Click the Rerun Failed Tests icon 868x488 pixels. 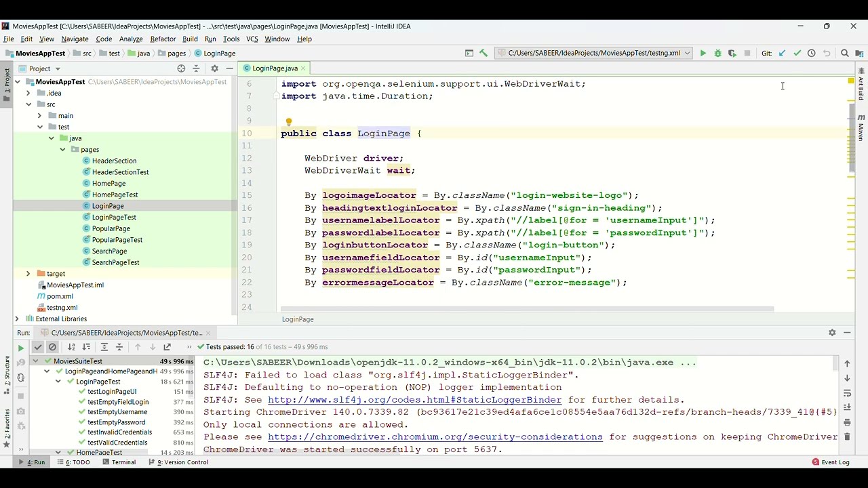(20, 363)
